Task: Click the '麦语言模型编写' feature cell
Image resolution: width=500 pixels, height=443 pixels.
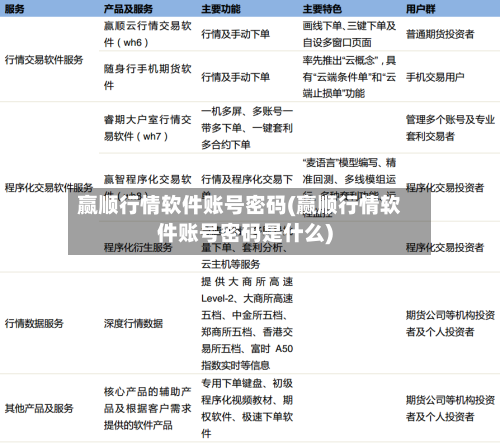Action: pos(349,188)
